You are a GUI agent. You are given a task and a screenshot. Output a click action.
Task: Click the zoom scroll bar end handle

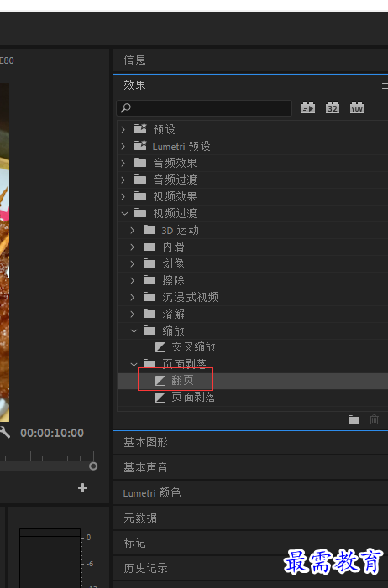pos(93,466)
